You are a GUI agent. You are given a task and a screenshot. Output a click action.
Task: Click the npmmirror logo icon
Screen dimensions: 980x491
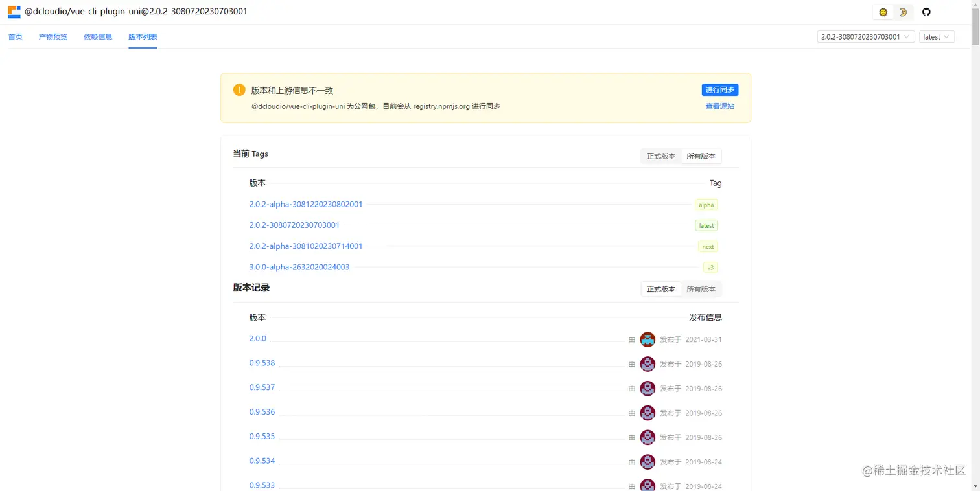point(14,12)
